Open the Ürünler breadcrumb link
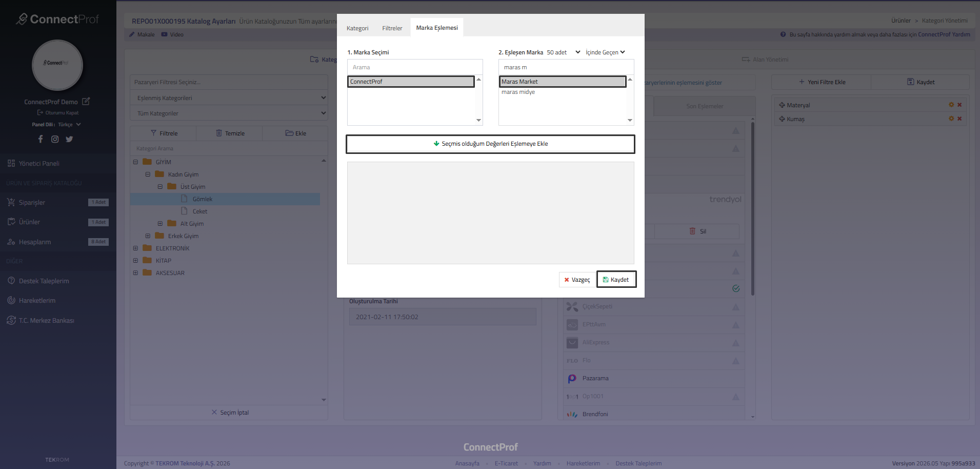This screenshot has height=469, width=980. [901, 21]
